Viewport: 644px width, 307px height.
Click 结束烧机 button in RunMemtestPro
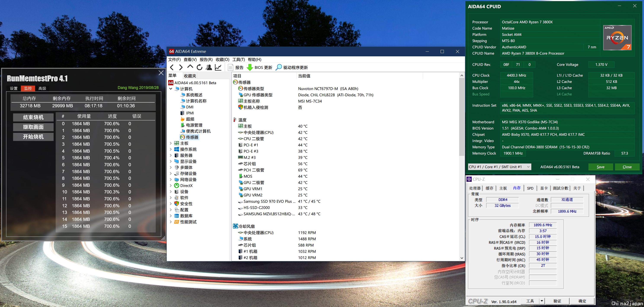[x=33, y=117]
